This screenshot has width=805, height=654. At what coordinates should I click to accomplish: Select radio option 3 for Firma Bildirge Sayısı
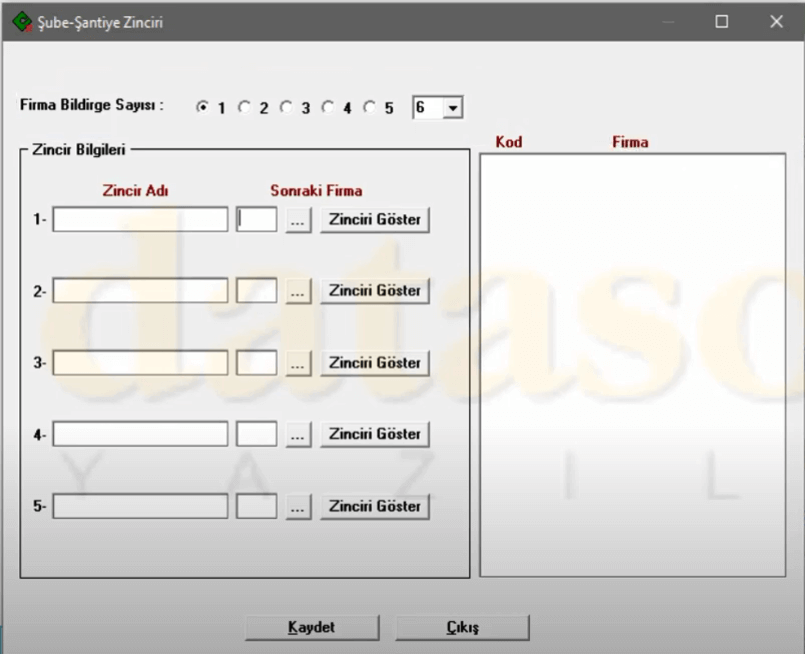286,108
